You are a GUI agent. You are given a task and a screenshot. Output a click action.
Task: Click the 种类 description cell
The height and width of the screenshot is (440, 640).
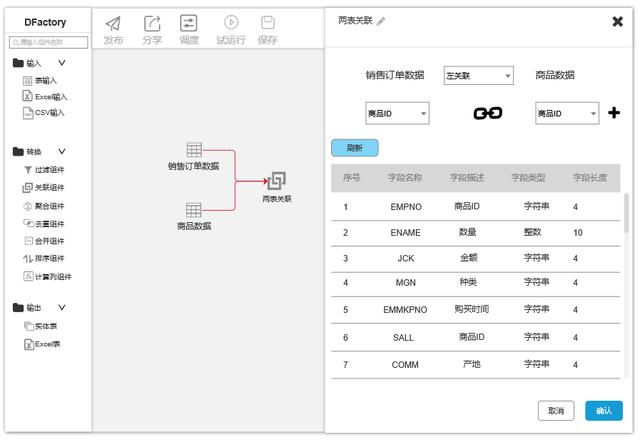click(x=468, y=282)
